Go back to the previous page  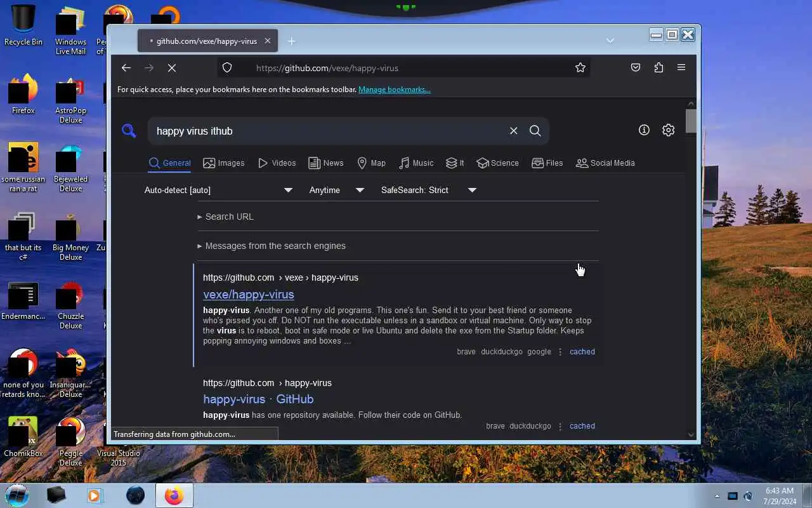pyautogui.click(x=126, y=68)
